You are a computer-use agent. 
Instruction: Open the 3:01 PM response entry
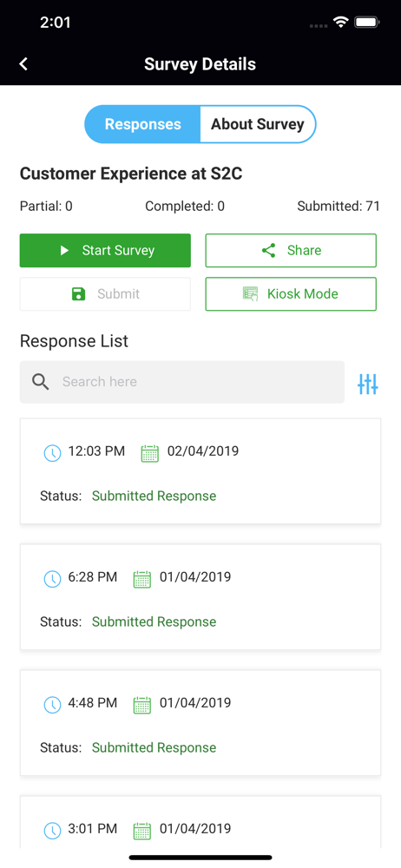(200, 822)
